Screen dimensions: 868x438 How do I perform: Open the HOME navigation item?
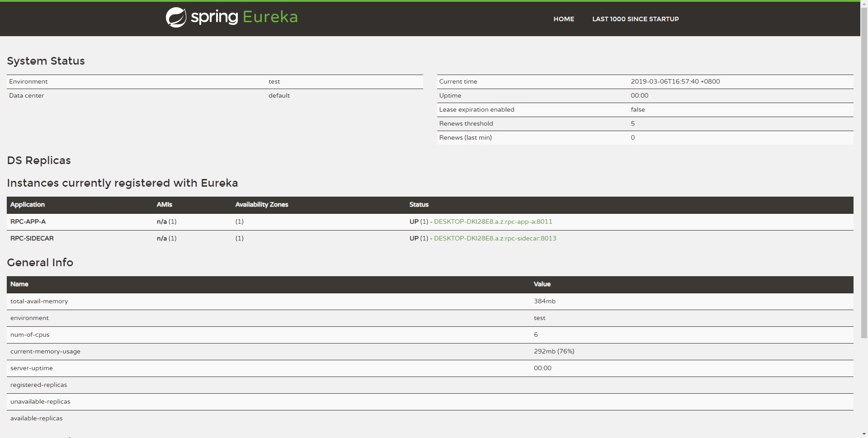point(563,19)
